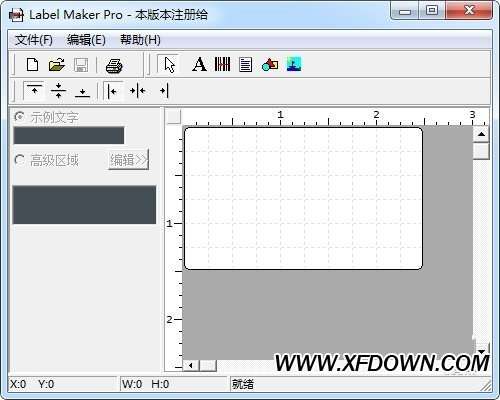Align objects to right edge
The image size is (500, 400).
tap(164, 91)
